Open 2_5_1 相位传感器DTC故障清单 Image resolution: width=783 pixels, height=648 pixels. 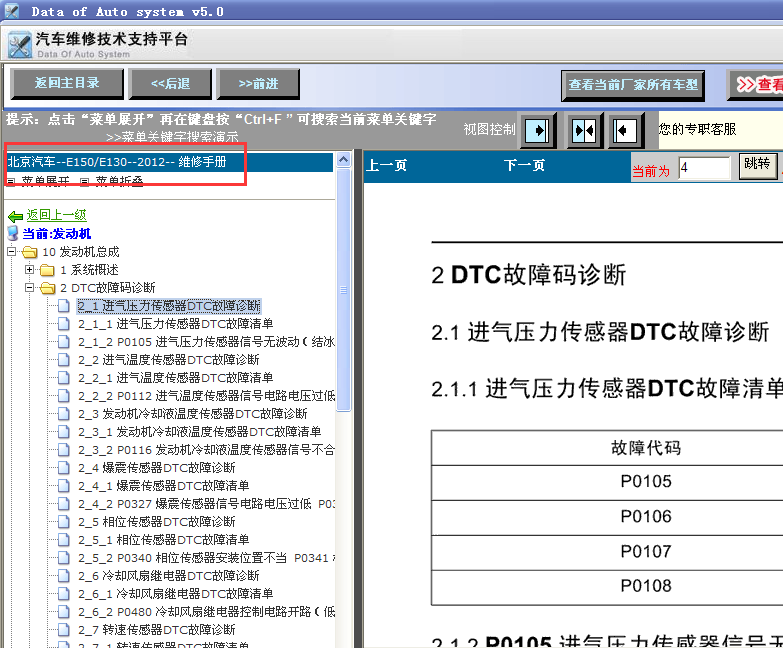[x=164, y=539]
